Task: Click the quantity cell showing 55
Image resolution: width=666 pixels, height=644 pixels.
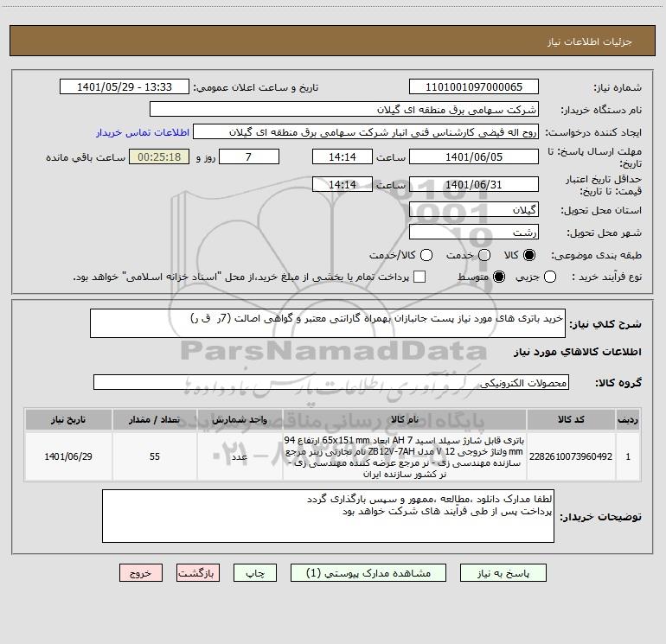Action: [x=155, y=456]
